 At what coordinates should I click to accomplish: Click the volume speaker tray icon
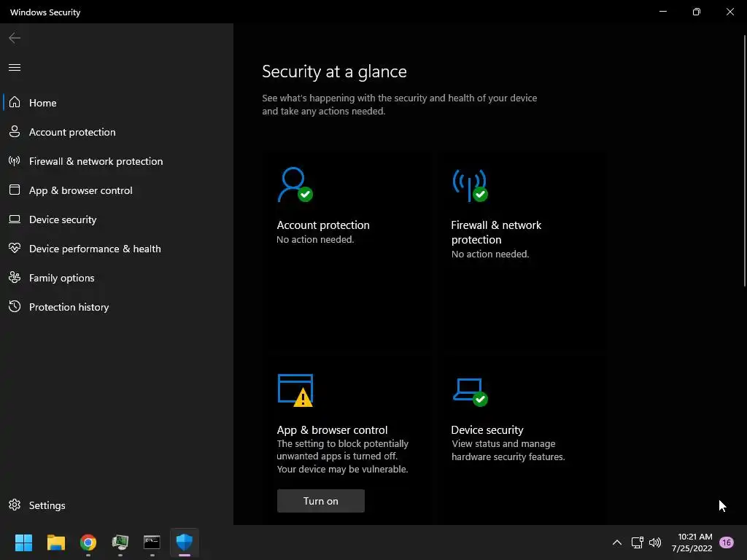(x=655, y=542)
